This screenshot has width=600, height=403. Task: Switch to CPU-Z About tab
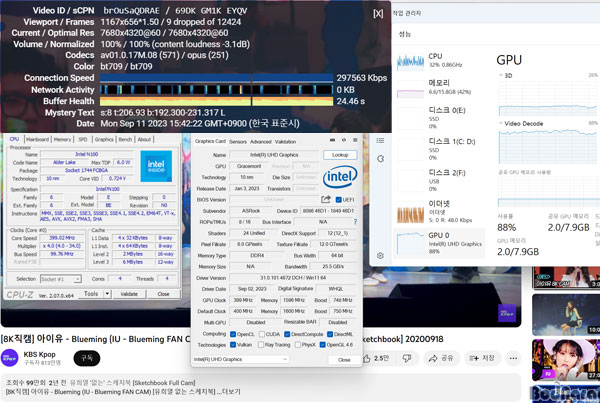[144, 139]
